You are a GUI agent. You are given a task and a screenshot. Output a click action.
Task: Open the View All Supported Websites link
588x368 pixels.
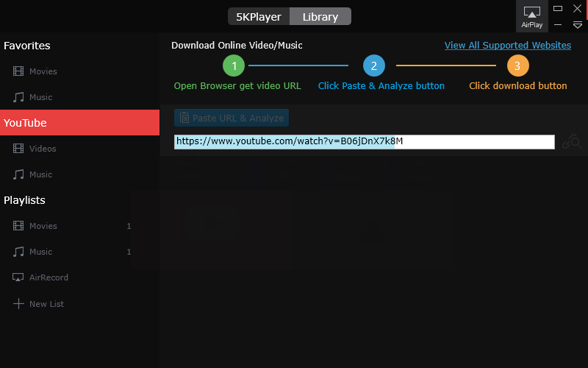[x=508, y=46]
